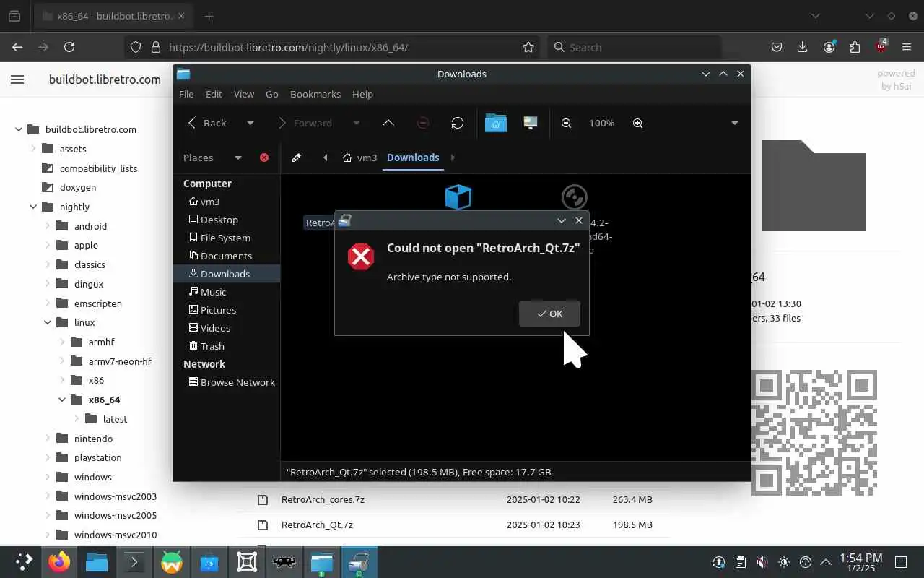Click the volume muted tray icon
Image resolution: width=924 pixels, height=578 pixels.
(762, 562)
